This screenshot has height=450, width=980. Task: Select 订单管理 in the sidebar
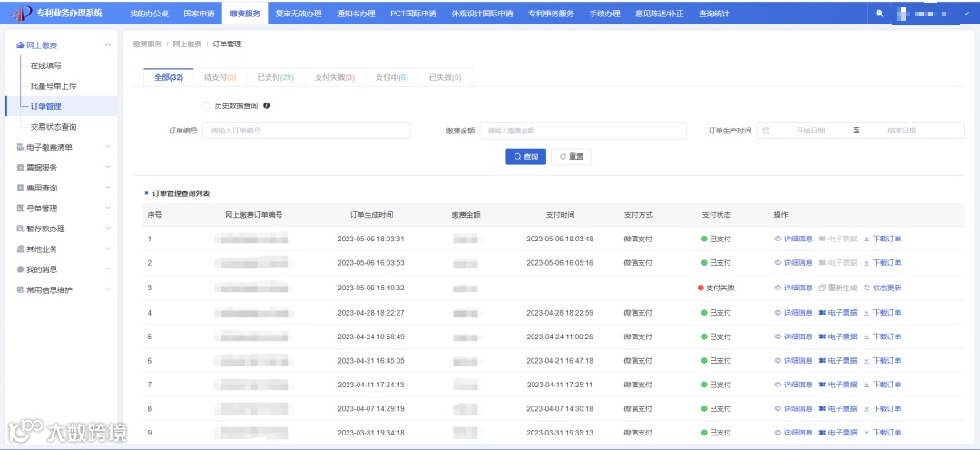coord(45,106)
